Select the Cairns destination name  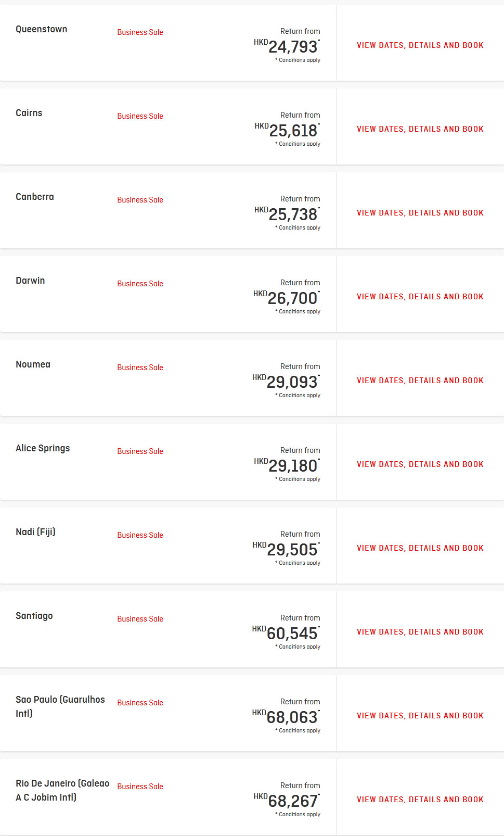[x=29, y=113]
